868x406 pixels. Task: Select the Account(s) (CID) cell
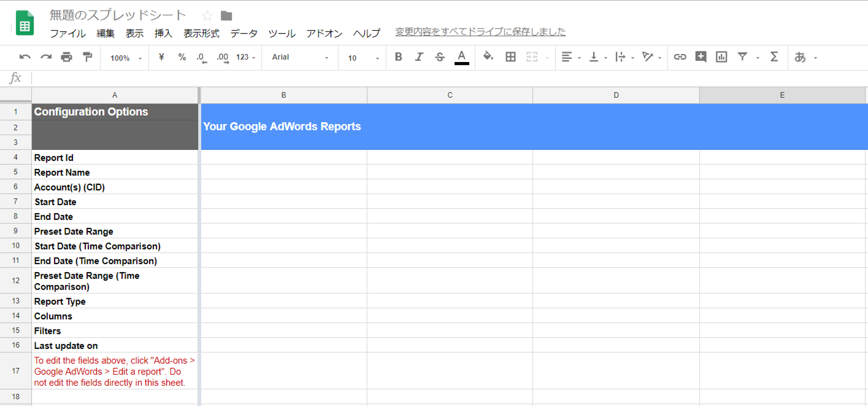[115, 187]
